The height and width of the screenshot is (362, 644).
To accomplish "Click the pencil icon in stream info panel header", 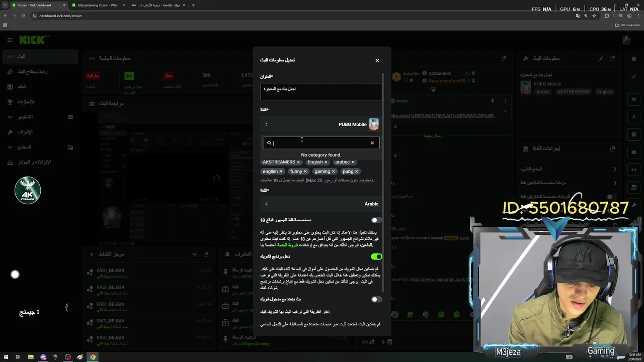I will click(601, 58).
